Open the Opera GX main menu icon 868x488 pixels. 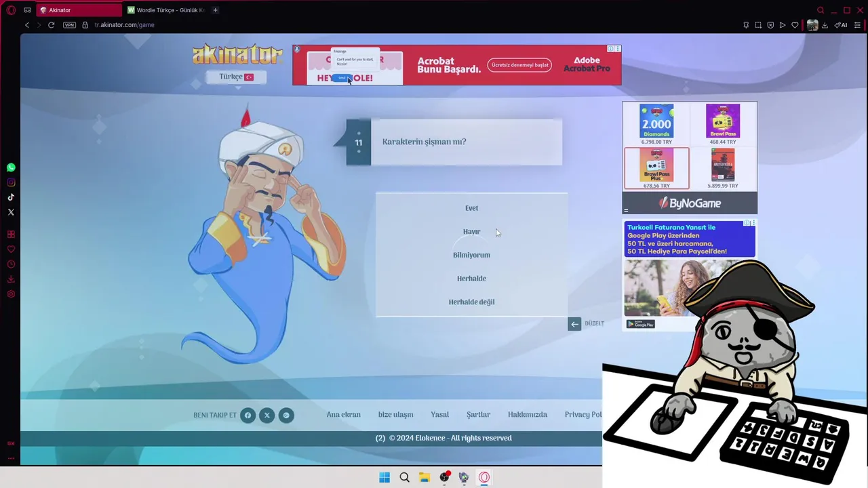[x=11, y=10]
